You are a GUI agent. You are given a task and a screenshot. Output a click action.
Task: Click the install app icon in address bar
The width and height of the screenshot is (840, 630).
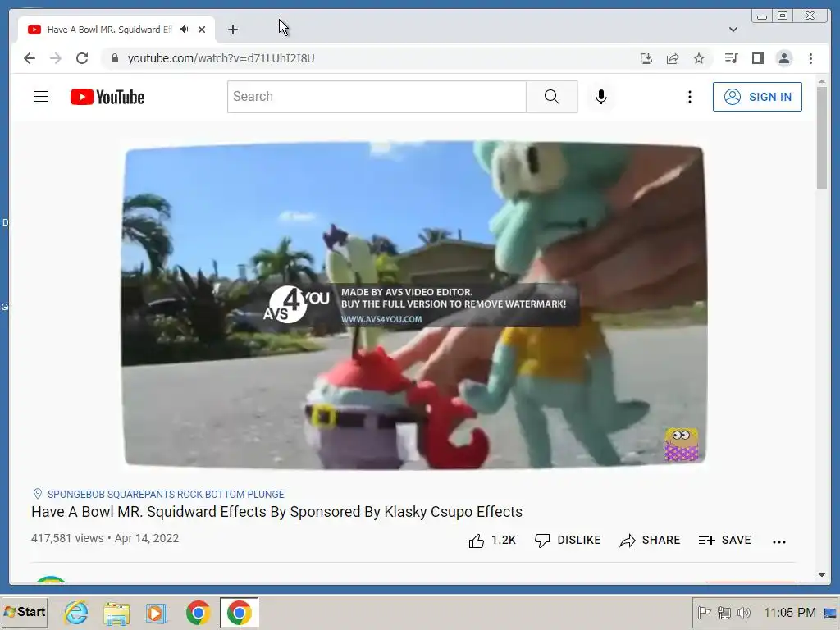pos(646,58)
